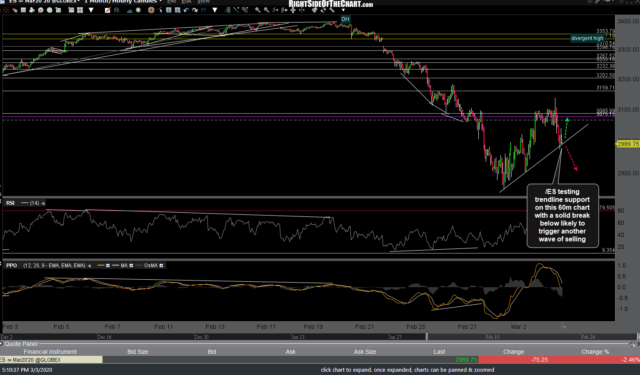This screenshot has width=640, height=375.
Task: Collapse the Quote Panel section
Action: [2, 344]
